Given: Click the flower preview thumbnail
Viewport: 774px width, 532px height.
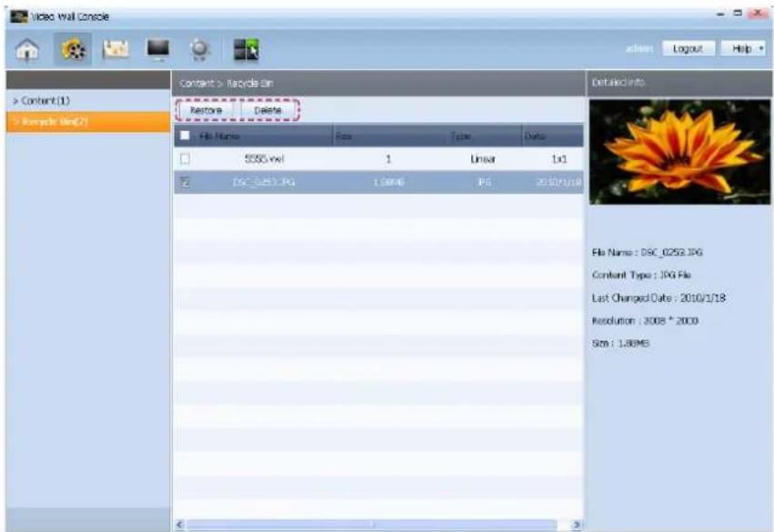Looking at the screenshot, I should [679, 152].
